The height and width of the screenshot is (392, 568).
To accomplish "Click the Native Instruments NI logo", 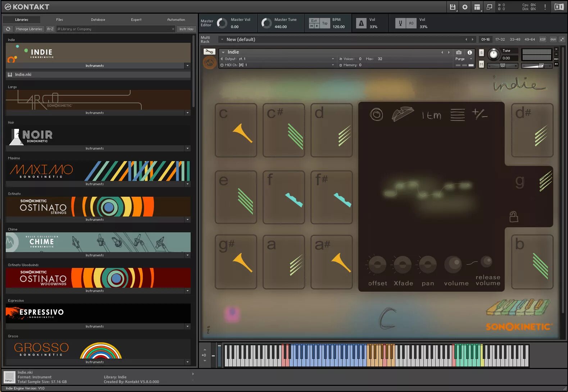I will point(559,7).
